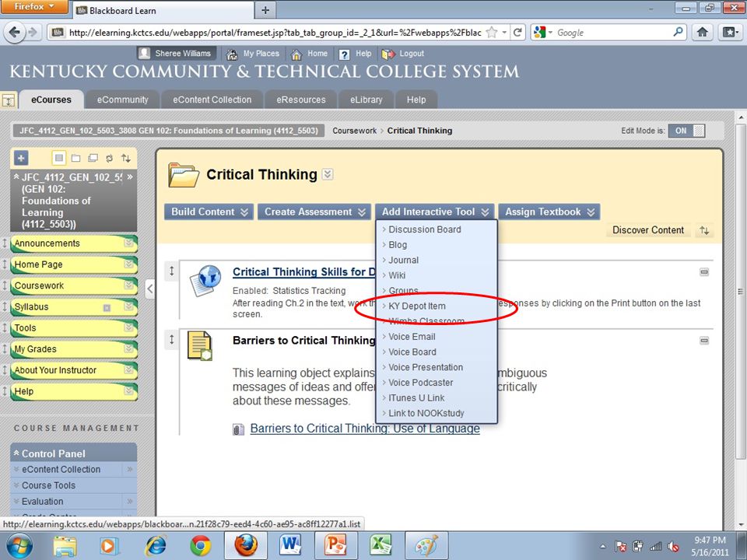
Task: Select Link to NOOKstudy menu entry
Action: click(426, 413)
